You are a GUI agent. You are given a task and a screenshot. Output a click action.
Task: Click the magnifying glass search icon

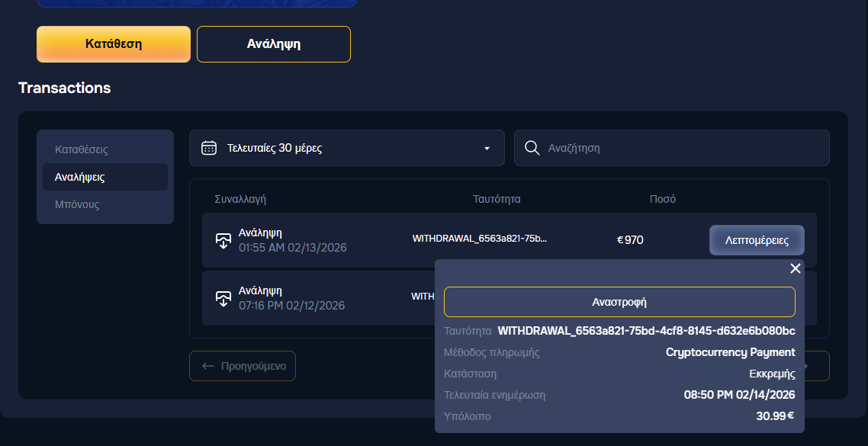click(x=532, y=148)
